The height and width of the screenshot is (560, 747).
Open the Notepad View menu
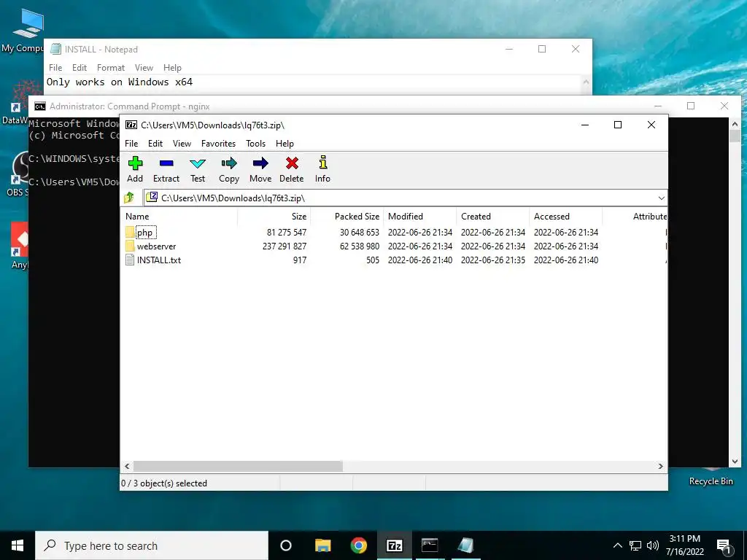coord(144,68)
